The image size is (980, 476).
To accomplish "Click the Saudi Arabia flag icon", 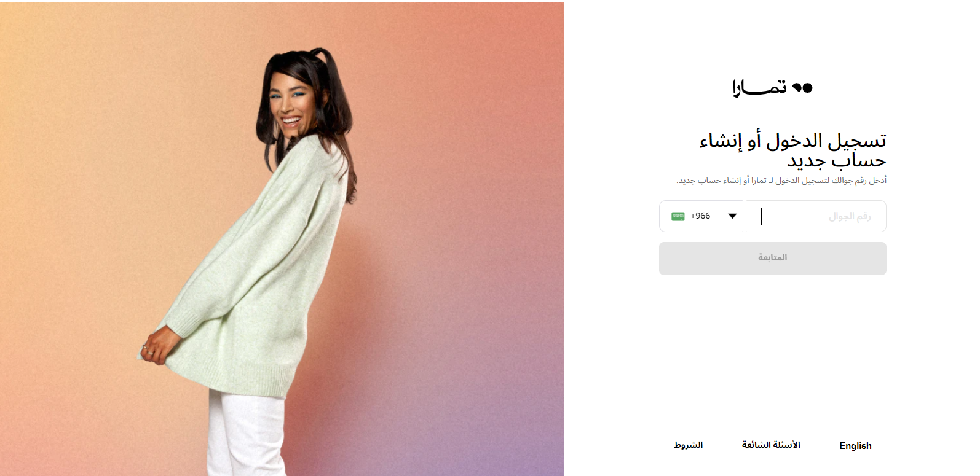I will 678,216.
